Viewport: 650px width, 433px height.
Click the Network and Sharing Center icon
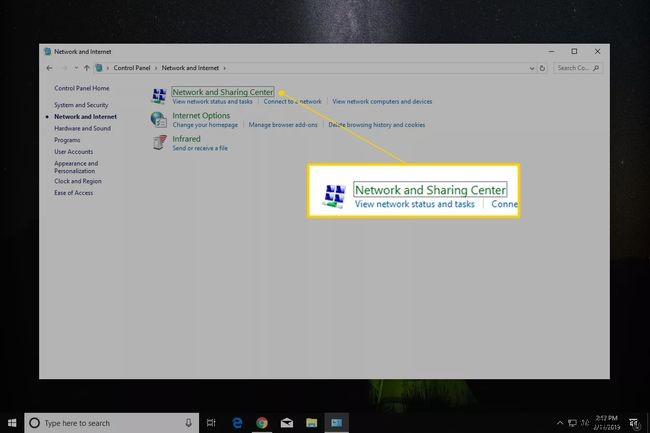click(159, 96)
